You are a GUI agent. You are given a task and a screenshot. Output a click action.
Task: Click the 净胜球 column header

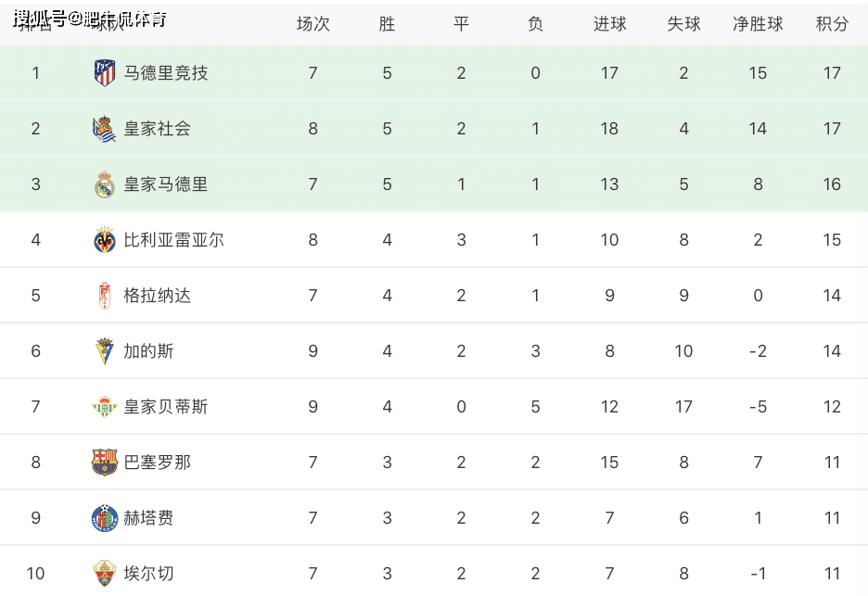click(x=758, y=24)
